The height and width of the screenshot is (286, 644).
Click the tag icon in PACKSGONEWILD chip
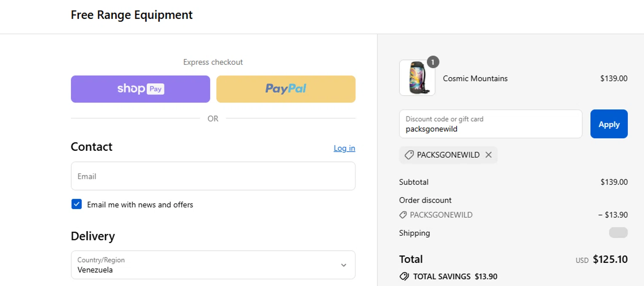409,155
